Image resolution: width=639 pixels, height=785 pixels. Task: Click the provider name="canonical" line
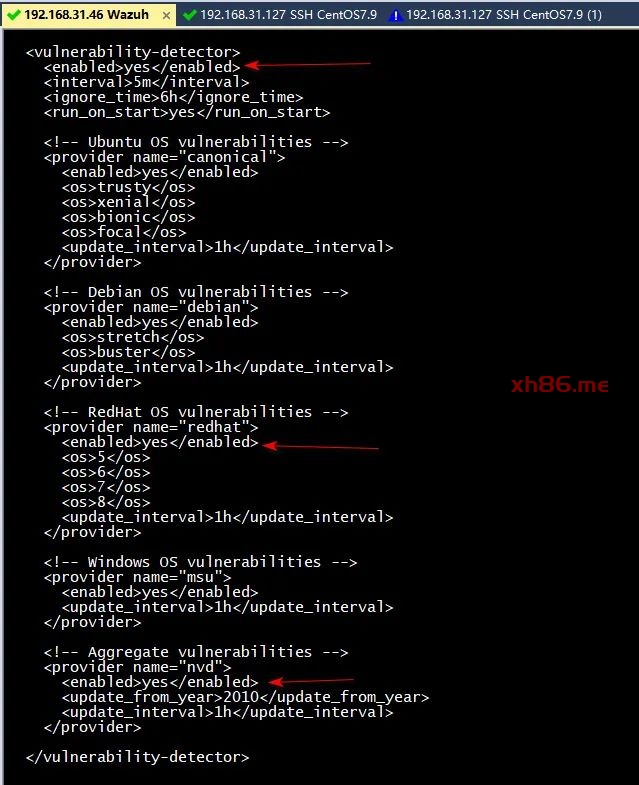[x=164, y=157]
